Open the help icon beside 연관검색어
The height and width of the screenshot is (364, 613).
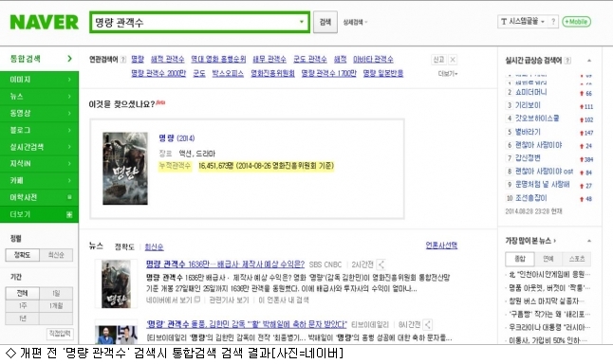tap(123, 60)
